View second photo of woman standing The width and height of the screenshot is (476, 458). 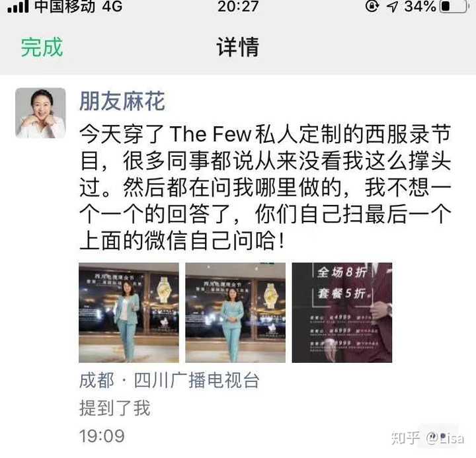(235, 313)
